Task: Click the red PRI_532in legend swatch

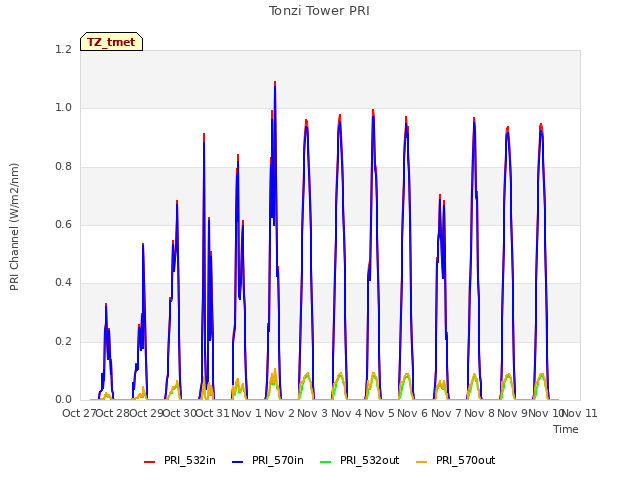Action: pos(149,462)
